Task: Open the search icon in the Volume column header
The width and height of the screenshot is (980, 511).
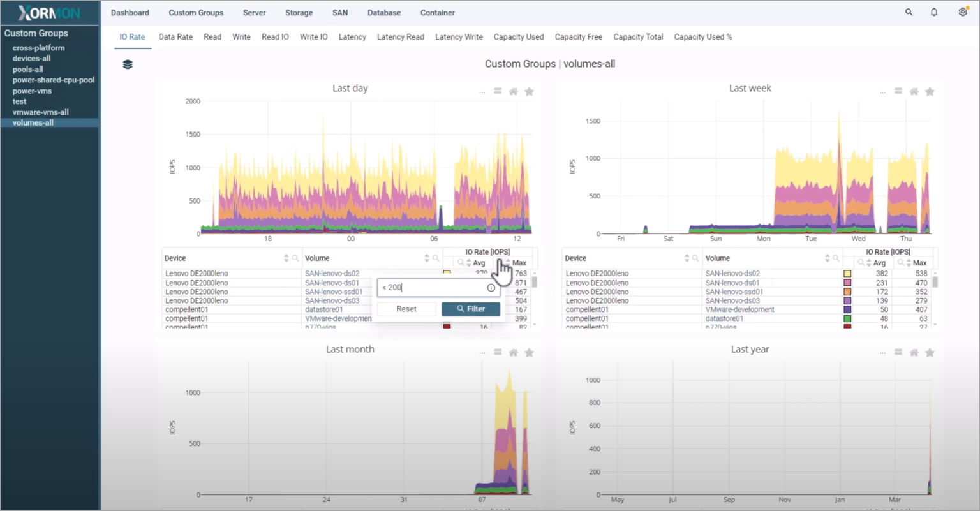Action: coord(436,258)
